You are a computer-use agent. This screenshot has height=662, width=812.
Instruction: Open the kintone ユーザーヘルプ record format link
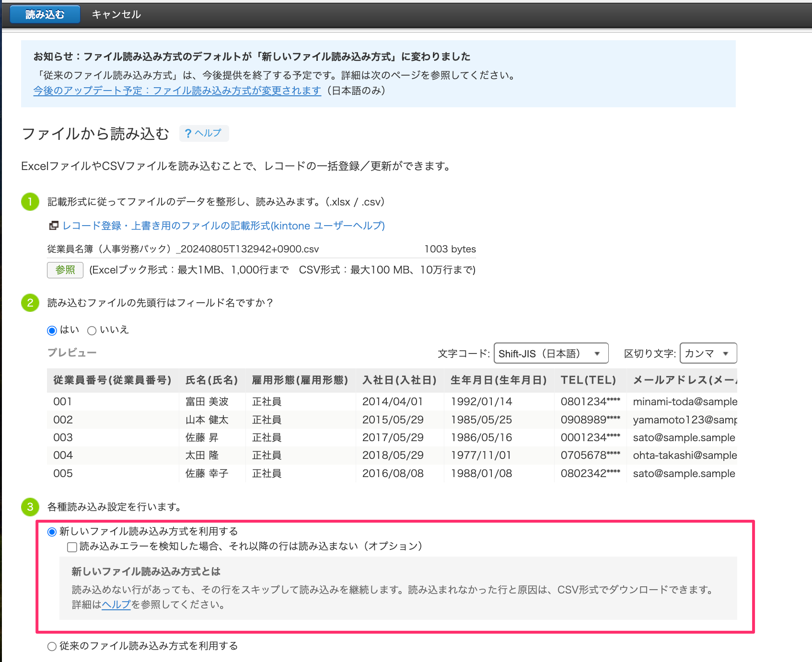(223, 226)
